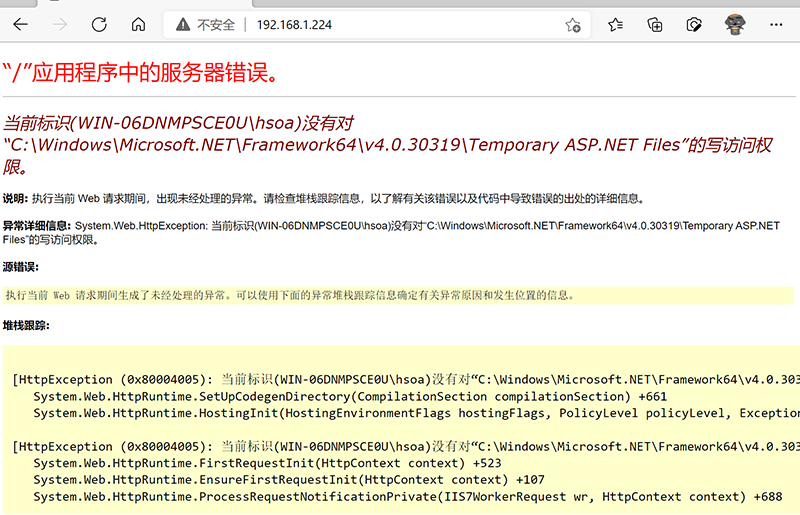Screen dimensions: 800x515
Task: Click the HostingInit stack trace line
Action: (x=416, y=413)
